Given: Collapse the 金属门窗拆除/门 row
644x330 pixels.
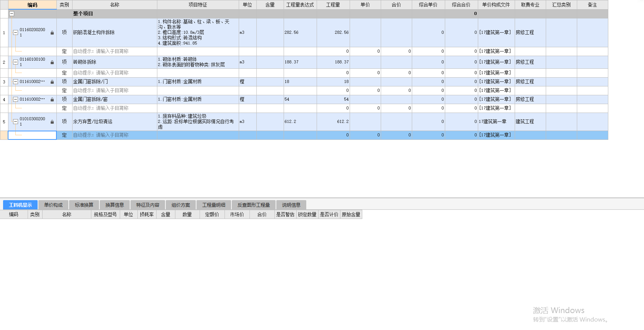Looking at the screenshot, I should point(15,81).
